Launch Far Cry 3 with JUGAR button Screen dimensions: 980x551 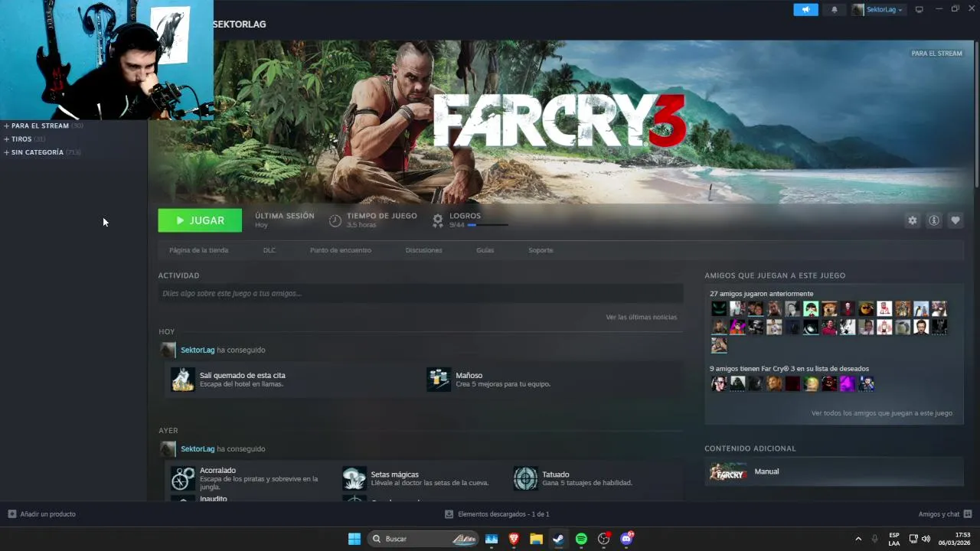200,220
